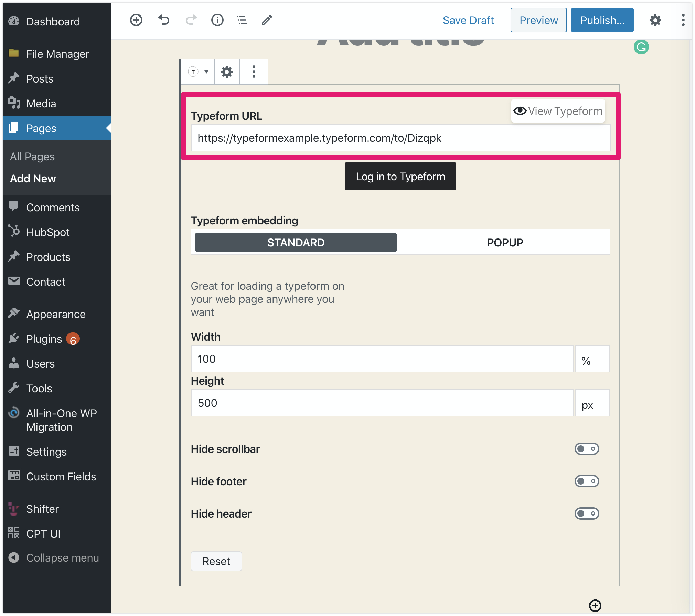Open the Typeform block settings gear
This screenshot has width=695, height=616.
(x=227, y=72)
